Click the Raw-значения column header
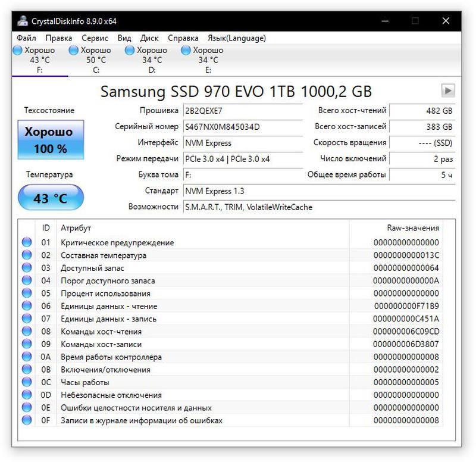This screenshot has height=462, width=476. pyautogui.click(x=412, y=228)
